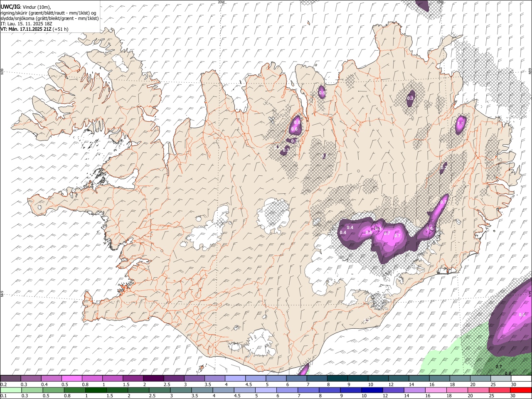Select the light gray 25–30 swatch in upper scale
This screenshot has height=399, width=532.
pos(500,379)
